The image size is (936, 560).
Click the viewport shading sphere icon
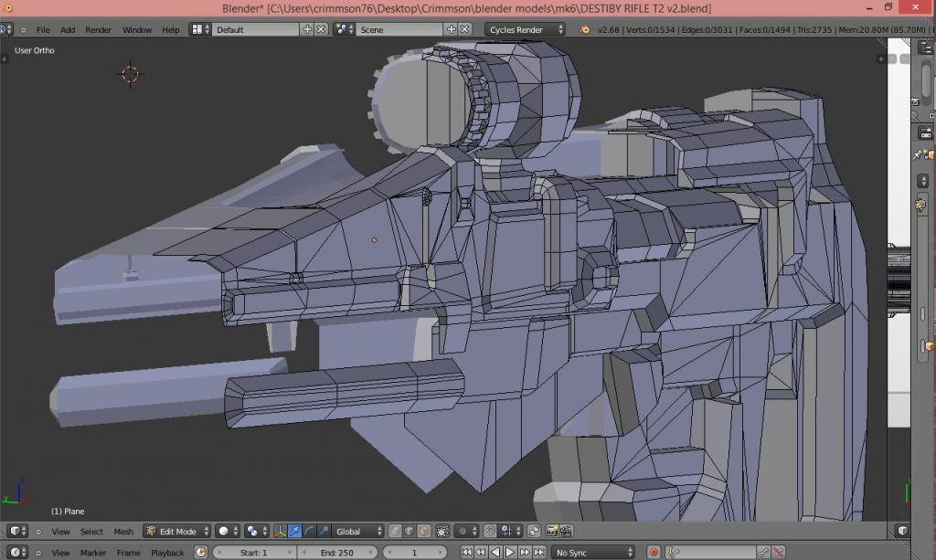[224, 532]
